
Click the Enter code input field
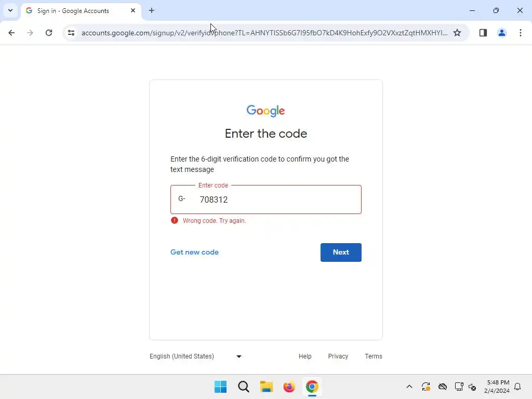(x=266, y=199)
